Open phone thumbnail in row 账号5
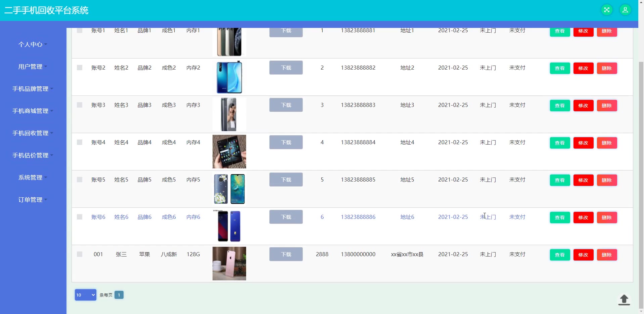 click(x=229, y=189)
